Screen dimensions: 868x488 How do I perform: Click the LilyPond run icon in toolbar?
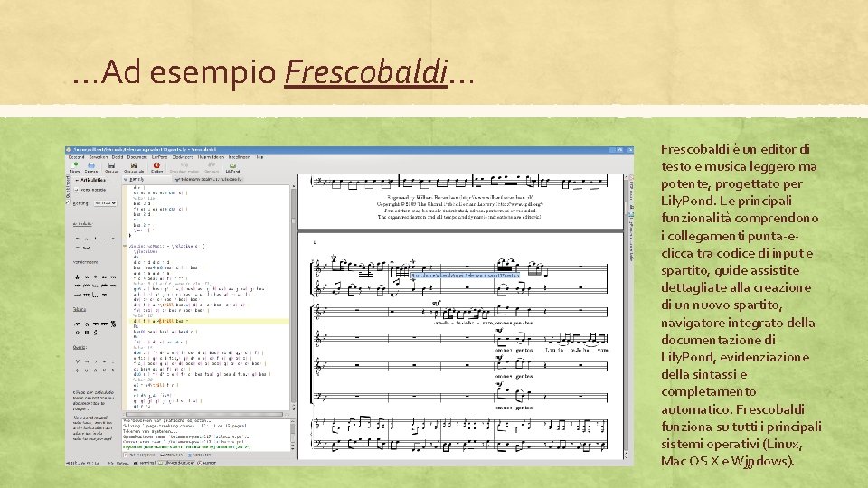[x=233, y=165]
